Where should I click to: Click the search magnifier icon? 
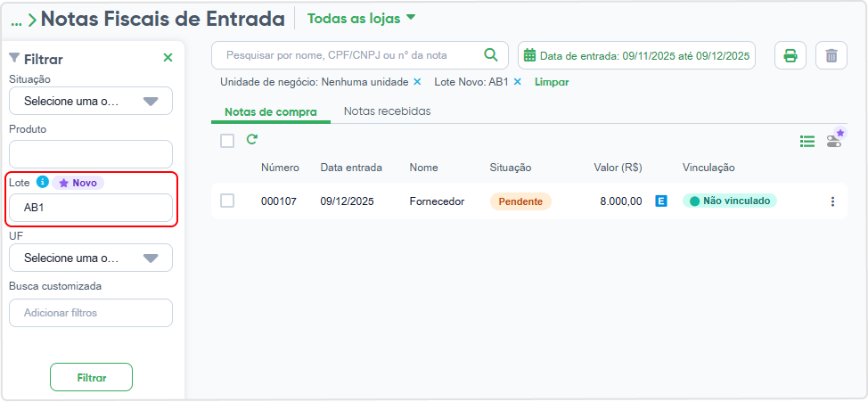point(490,55)
